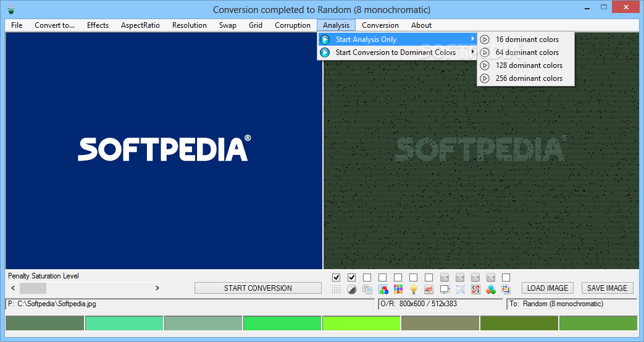This screenshot has width=644, height=342.
Task: Tick checkbox above stacked palettes icon
Action: point(506,278)
